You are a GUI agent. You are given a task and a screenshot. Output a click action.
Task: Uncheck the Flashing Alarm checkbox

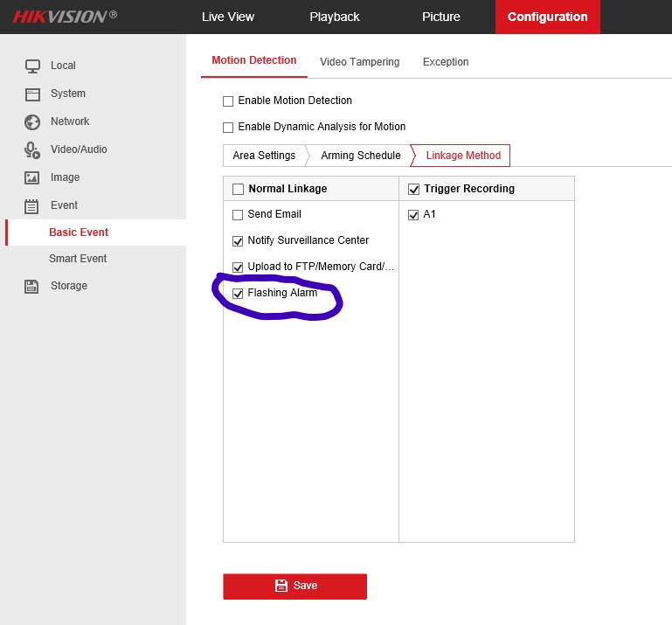pyautogui.click(x=238, y=294)
